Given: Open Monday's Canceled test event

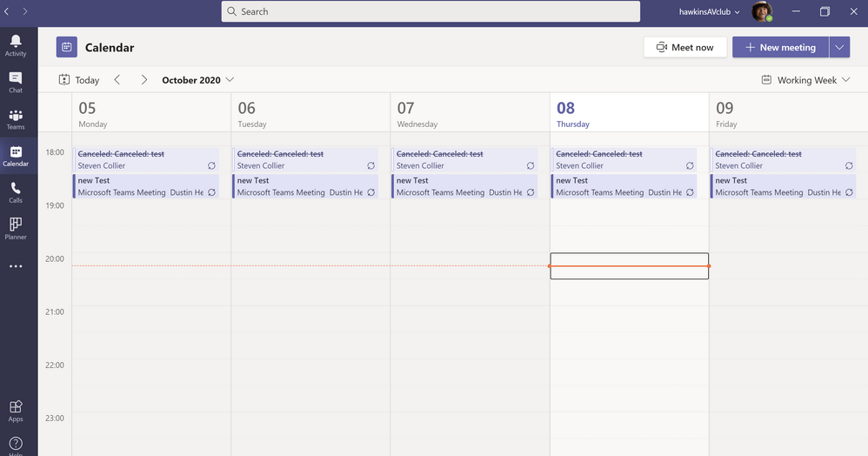Looking at the screenshot, I should 146,159.
